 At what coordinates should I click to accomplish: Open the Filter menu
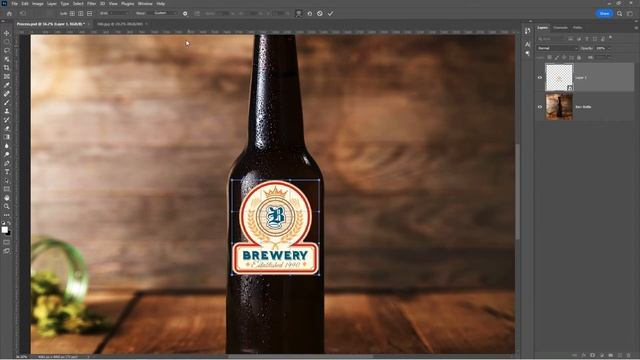click(x=91, y=4)
